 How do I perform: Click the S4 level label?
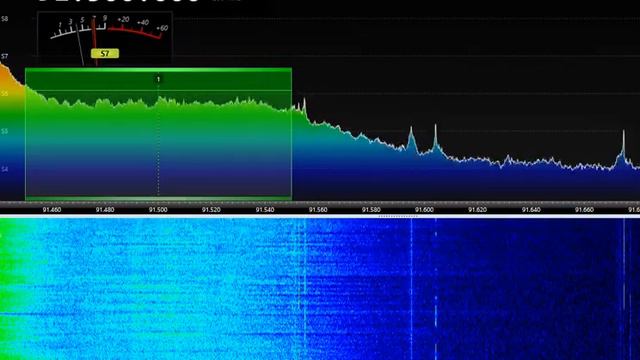pos(4,169)
